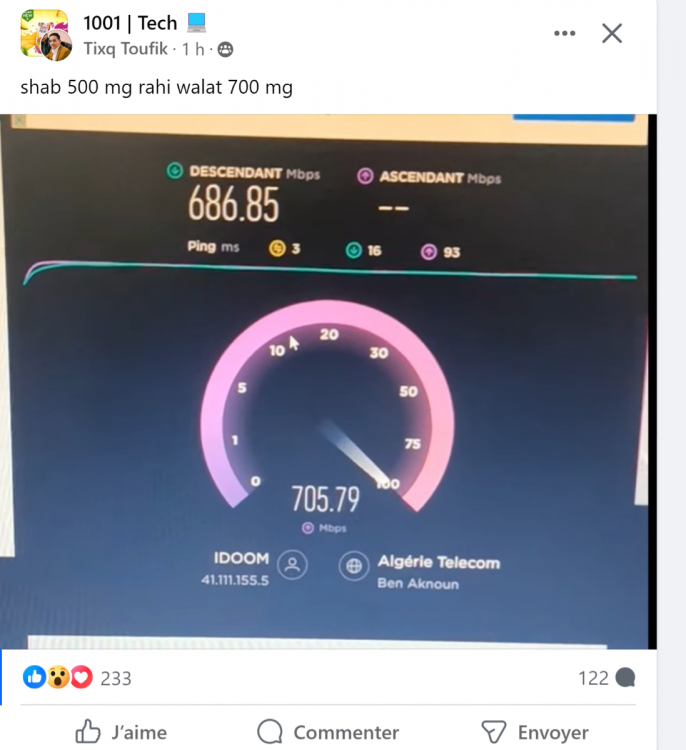Screen dimensions: 686x750
Task: Click the red Love reaction icon
Action: pos(81,677)
